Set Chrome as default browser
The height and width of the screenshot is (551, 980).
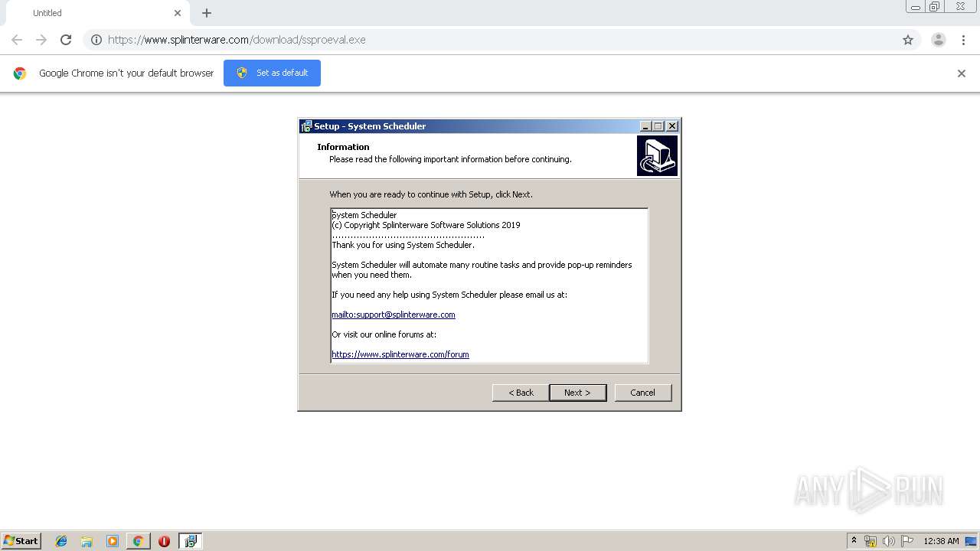click(272, 73)
